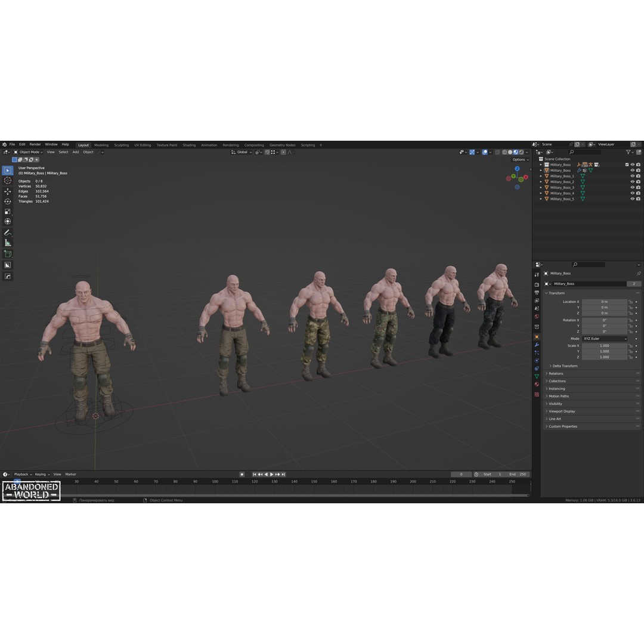Image resolution: width=644 pixels, height=644 pixels.
Task: Open the Object Mode dropdown
Action: tap(29, 153)
